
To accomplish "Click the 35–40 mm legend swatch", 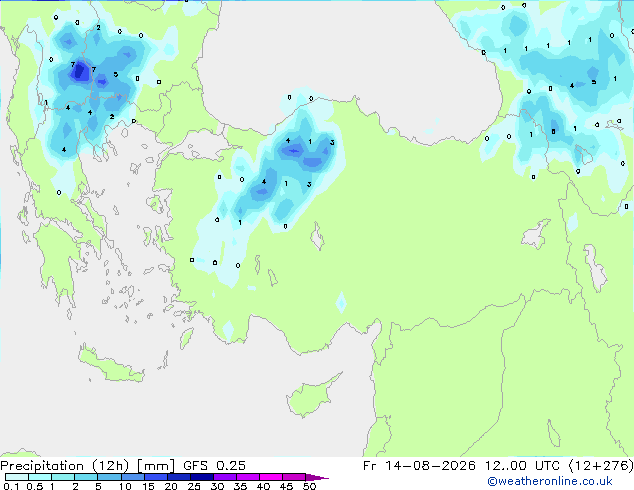I will (x=248, y=477).
